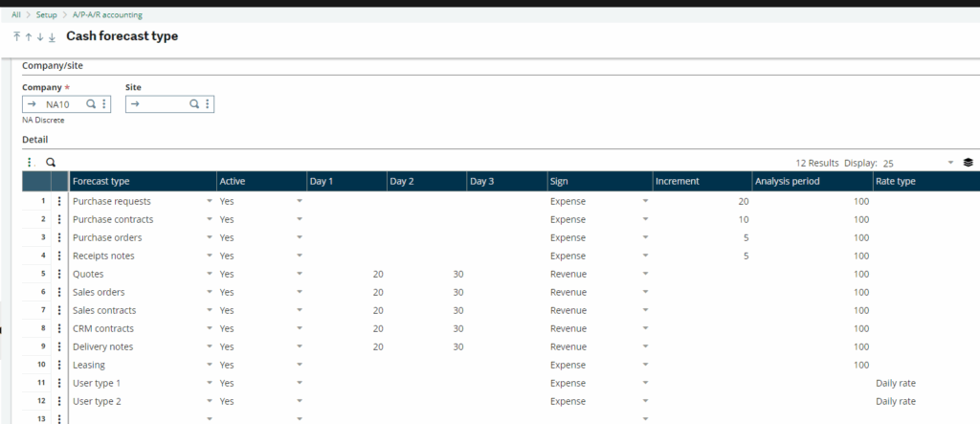
Task: Click the 12 Results count text
Action: point(817,163)
